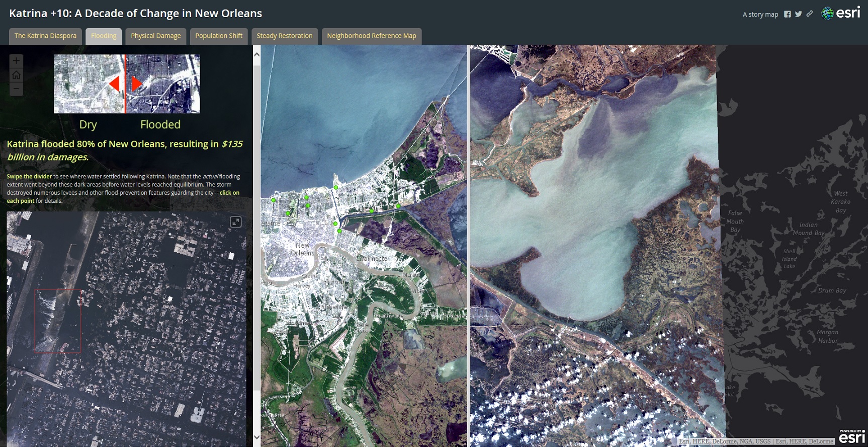Screen dimensions: 868x447
Task: Click the 'A story map' link
Action: point(760,15)
